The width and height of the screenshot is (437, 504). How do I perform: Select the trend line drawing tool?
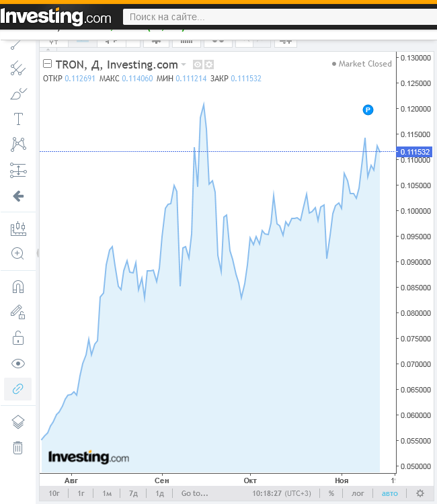pyautogui.click(x=15, y=44)
